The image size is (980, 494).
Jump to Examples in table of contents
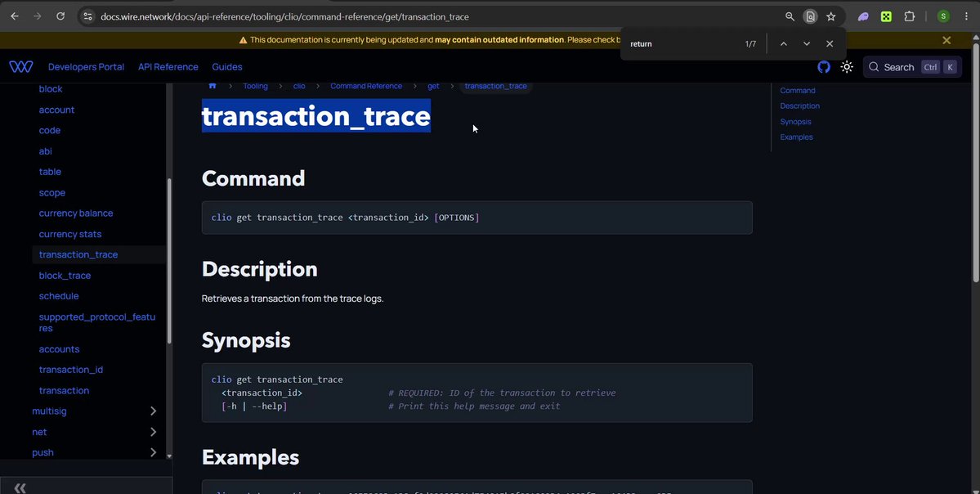(796, 137)
